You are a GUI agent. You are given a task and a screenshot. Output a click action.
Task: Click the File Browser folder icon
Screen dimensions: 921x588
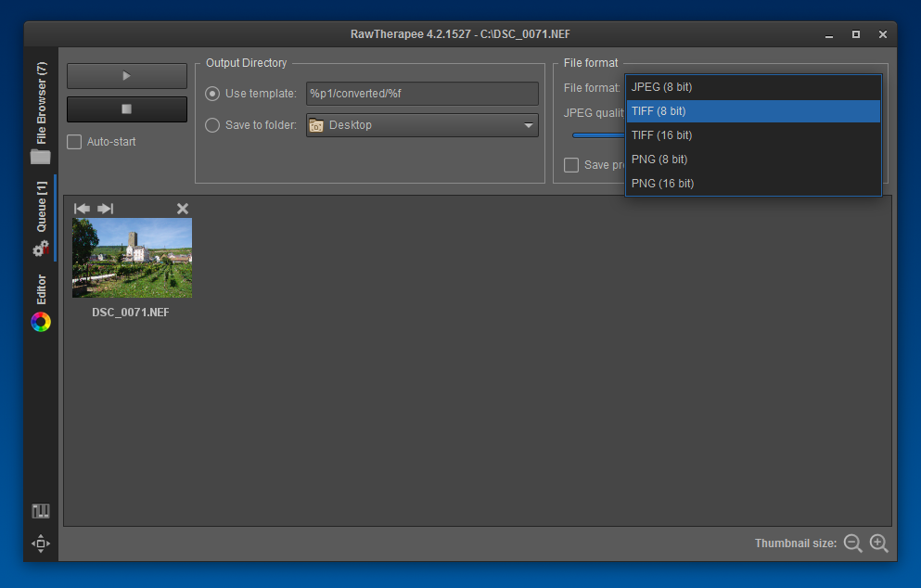[x=41, y=157]
